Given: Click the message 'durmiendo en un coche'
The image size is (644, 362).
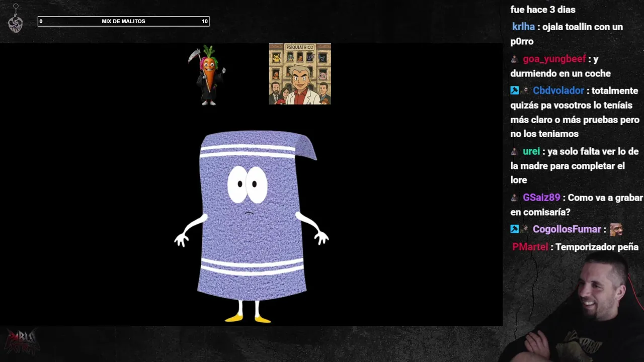Looking at the screenshot, I should point(560,73).
